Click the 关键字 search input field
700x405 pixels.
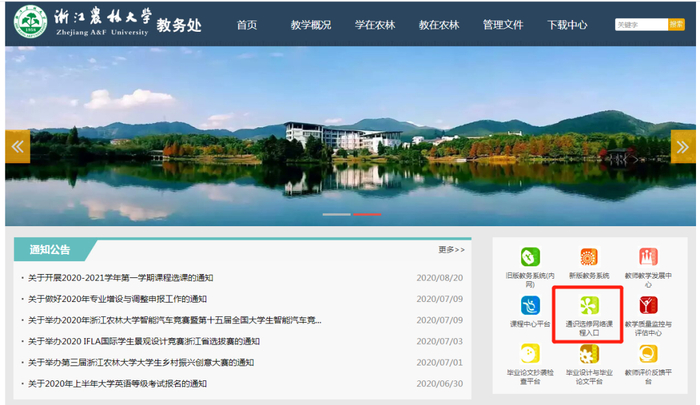[x=641, y=25]
